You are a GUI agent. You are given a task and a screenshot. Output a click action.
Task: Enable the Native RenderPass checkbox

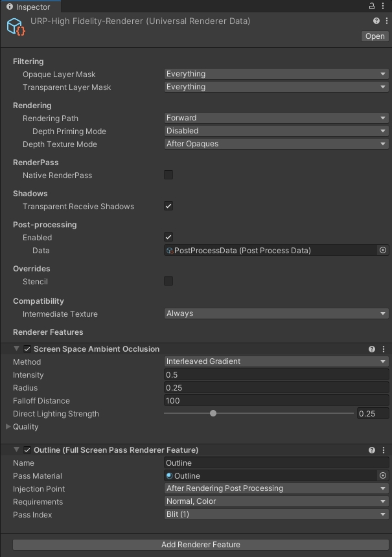168,175
